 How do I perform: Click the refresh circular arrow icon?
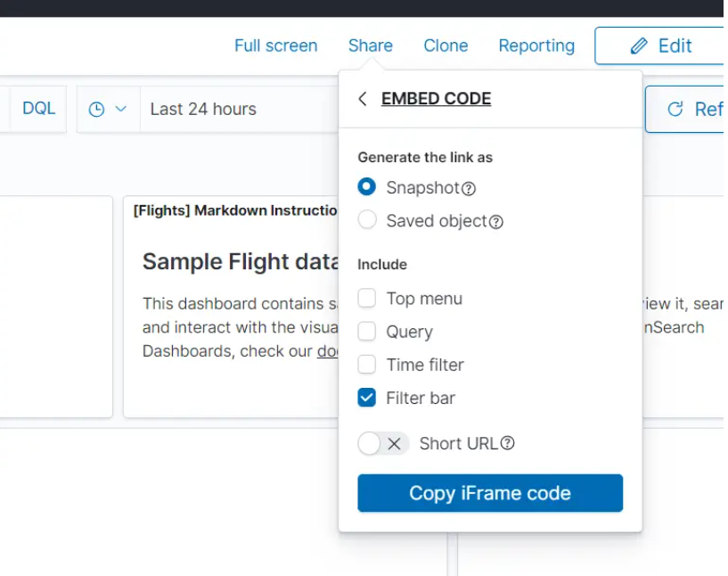(x=675, y=109)
